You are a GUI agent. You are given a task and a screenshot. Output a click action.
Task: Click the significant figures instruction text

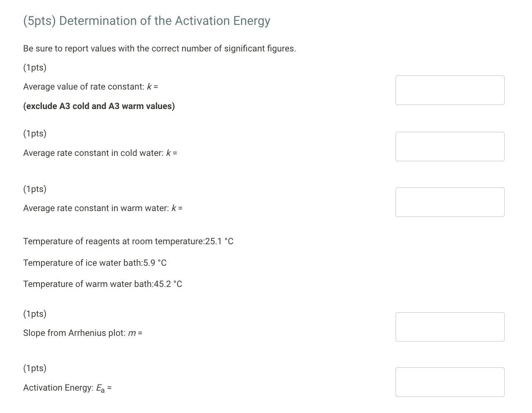(160, 49)
